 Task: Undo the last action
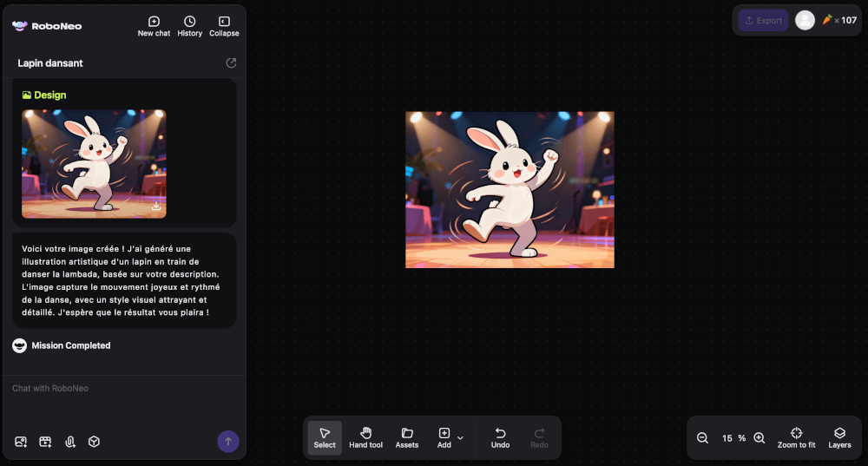pos(501,437)
